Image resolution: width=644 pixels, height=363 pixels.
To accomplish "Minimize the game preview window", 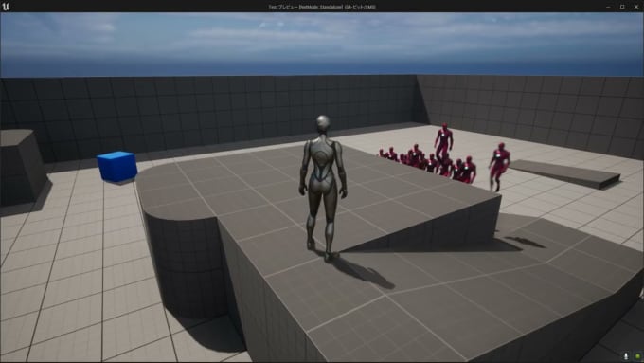I will click(608, 7).
